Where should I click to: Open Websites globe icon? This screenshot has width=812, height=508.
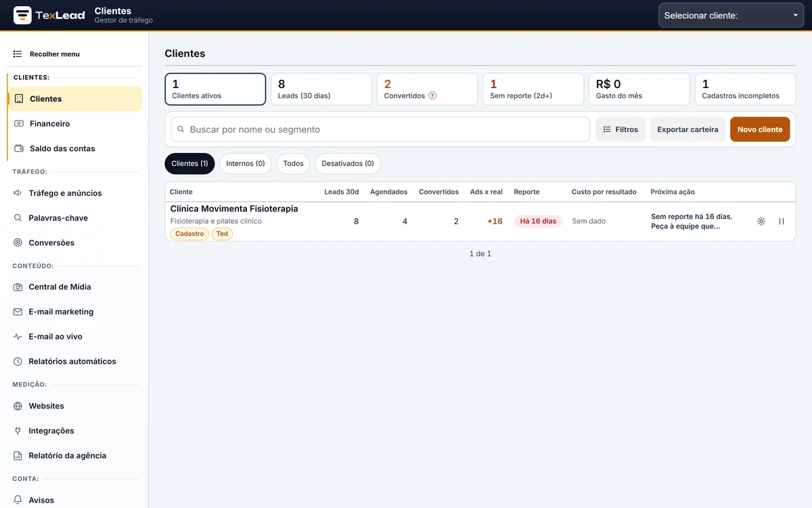[18, 406]
